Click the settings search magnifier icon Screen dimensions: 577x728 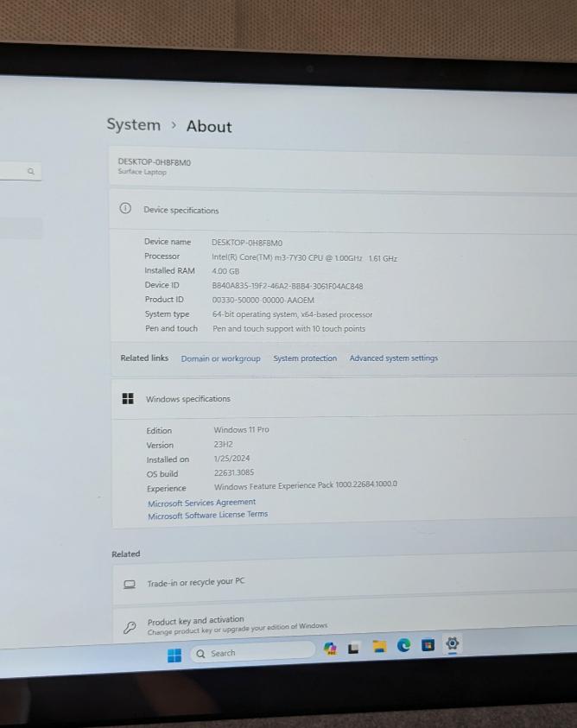coord(31,171)
